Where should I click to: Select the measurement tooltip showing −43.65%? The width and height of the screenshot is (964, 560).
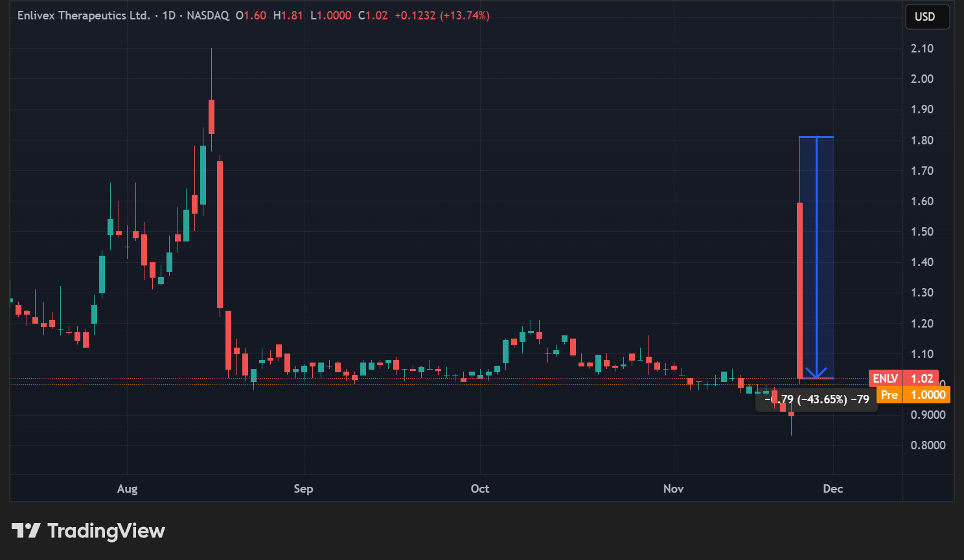click(818, 399)
